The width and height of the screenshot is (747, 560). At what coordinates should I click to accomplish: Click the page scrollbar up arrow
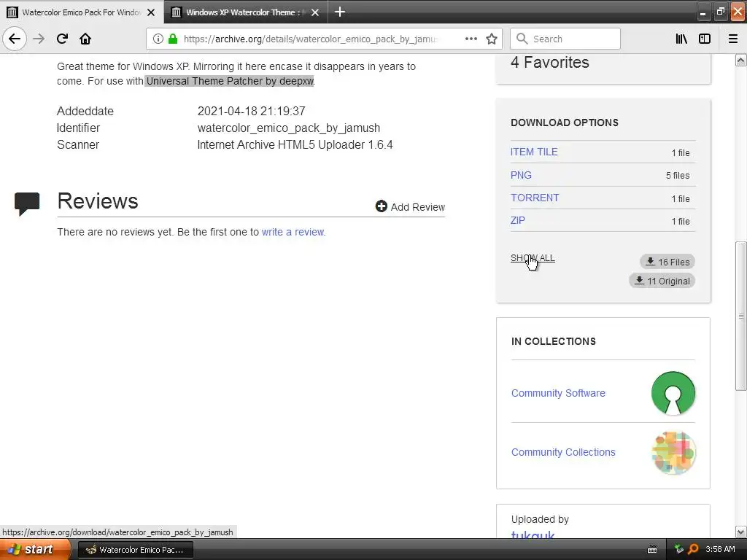pyautogui.click(x=741, y=61)
